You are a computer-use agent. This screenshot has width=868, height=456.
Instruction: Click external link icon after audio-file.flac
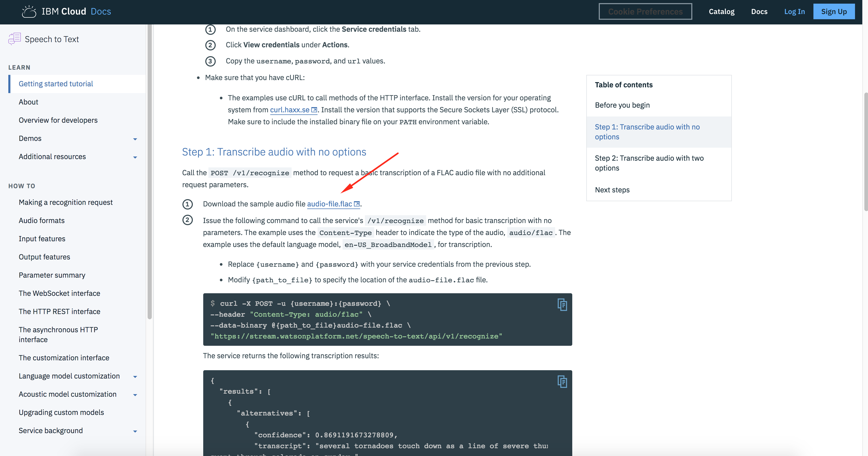tap(357, 204)
